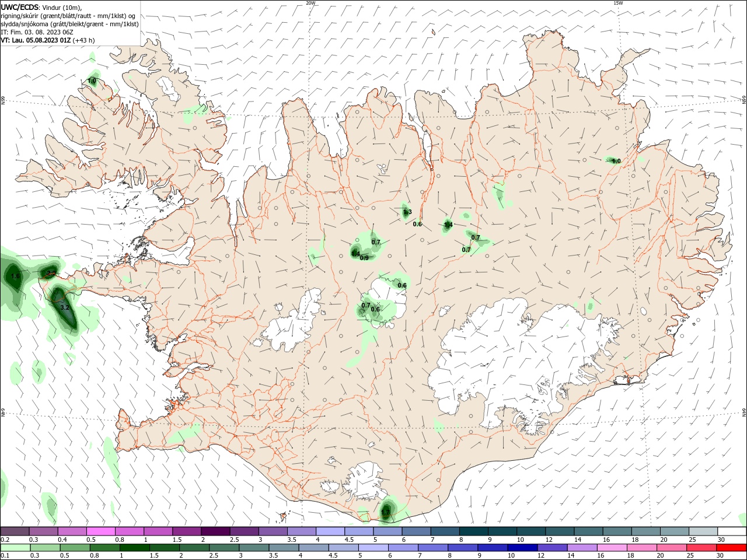747x560 pixels.
Task: Click the 'VT: Lau. 05.08.2023 01Z' valid time line
Action: [36, 40]
